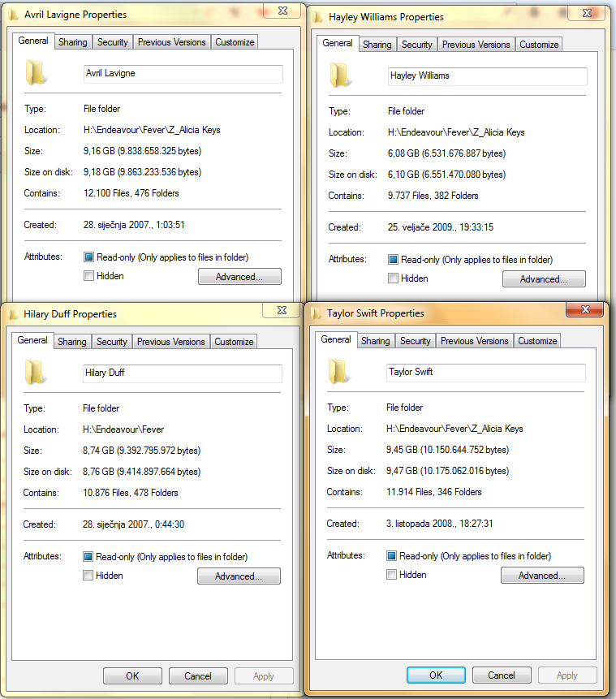616x699 pixels.
Task: Click Advanced button in Hilary Duff Properties
Action: tap(239, 576)
